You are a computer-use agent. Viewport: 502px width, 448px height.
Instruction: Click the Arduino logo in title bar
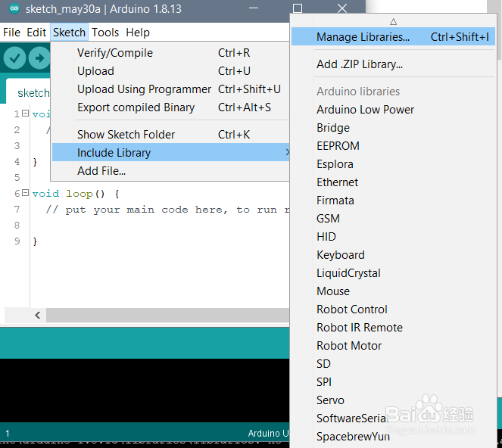14,8
